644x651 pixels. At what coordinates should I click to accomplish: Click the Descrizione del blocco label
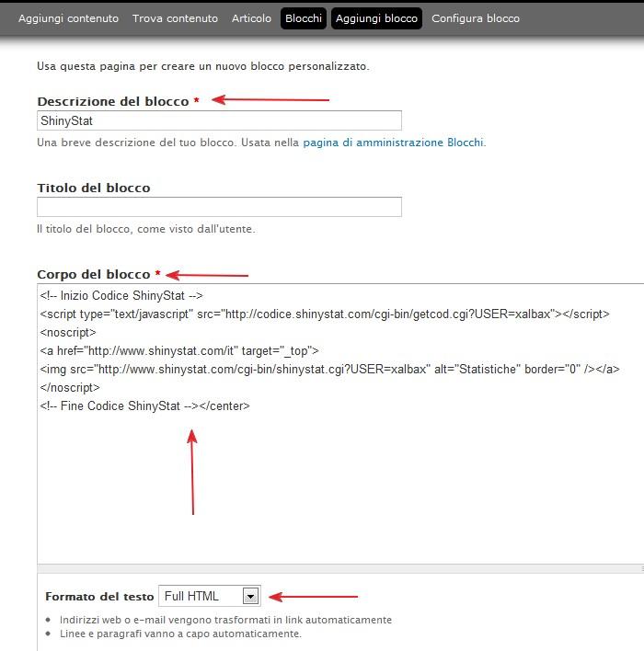click(x=113, y=101)
